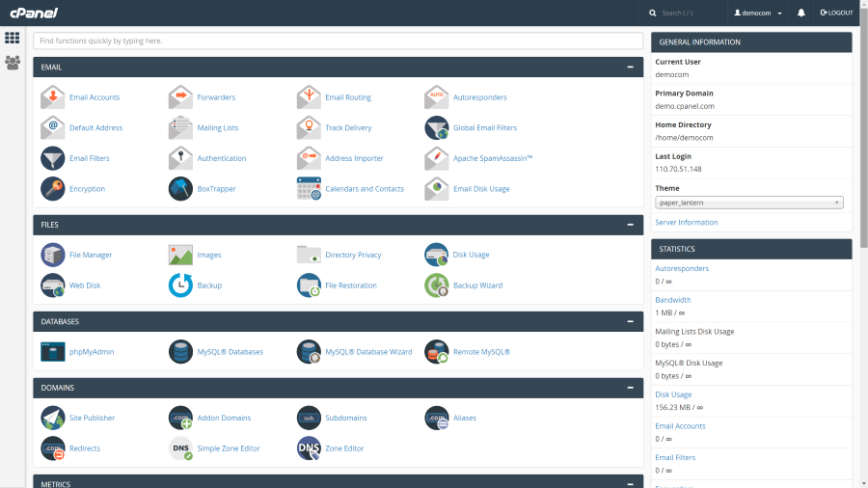Open the Encryption key icon
The width and height of the screenshot is (868, 488).
click(x=53, y=189)
